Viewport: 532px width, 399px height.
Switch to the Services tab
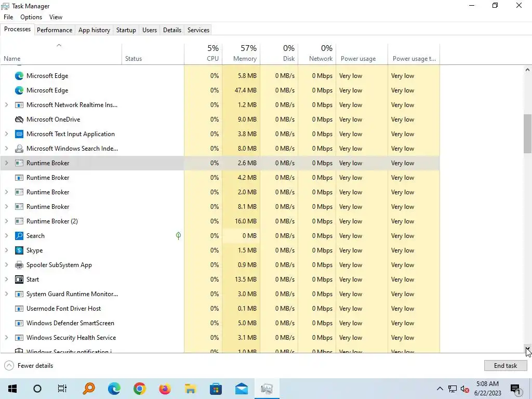tap(198, 30)
